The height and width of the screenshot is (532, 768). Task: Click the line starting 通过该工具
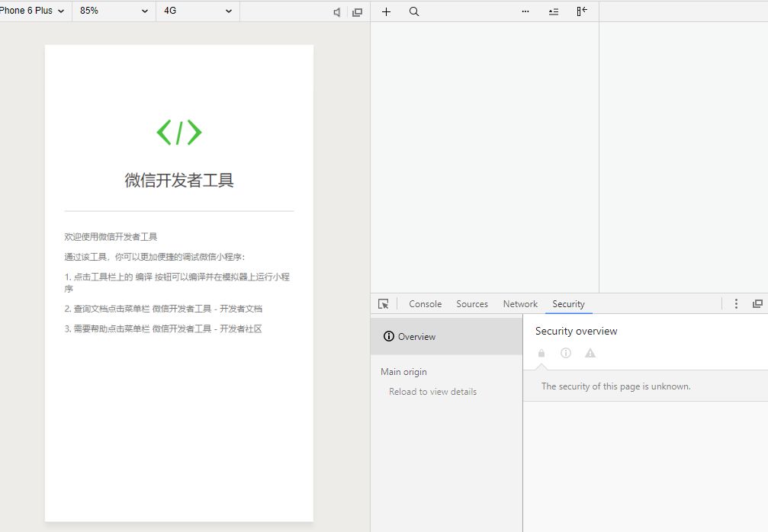(154, 257)
